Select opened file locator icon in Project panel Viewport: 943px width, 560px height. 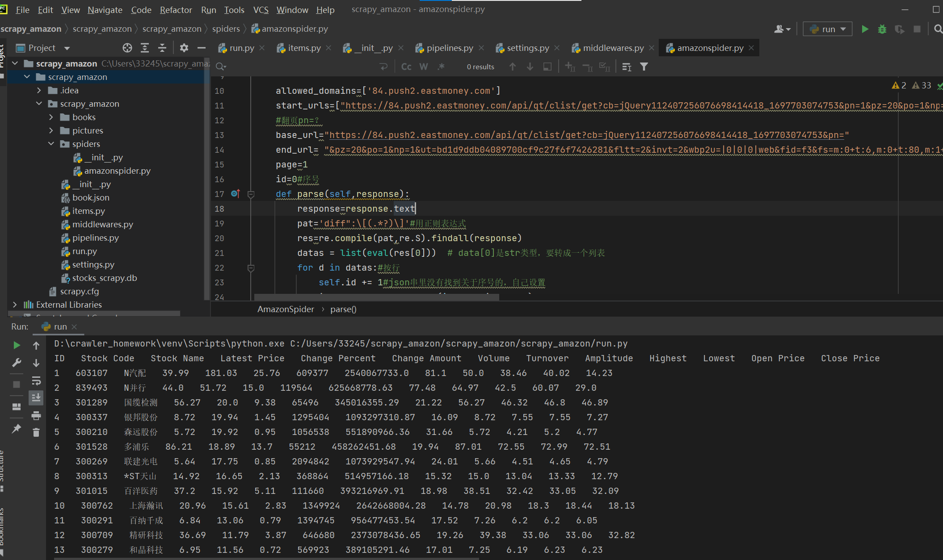pyautogui.click(x=127, y=48)
